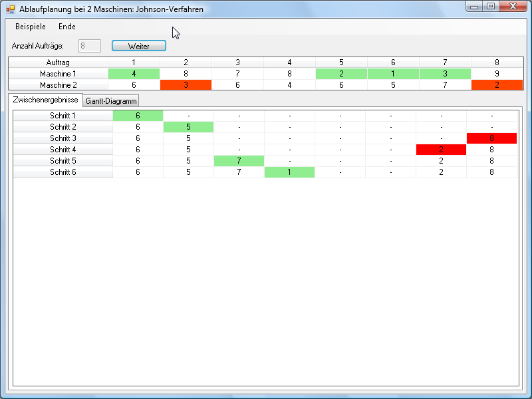Select the Schritt 6 row header
The height and width of the screenshot is (399, 532).
(63, 172)
